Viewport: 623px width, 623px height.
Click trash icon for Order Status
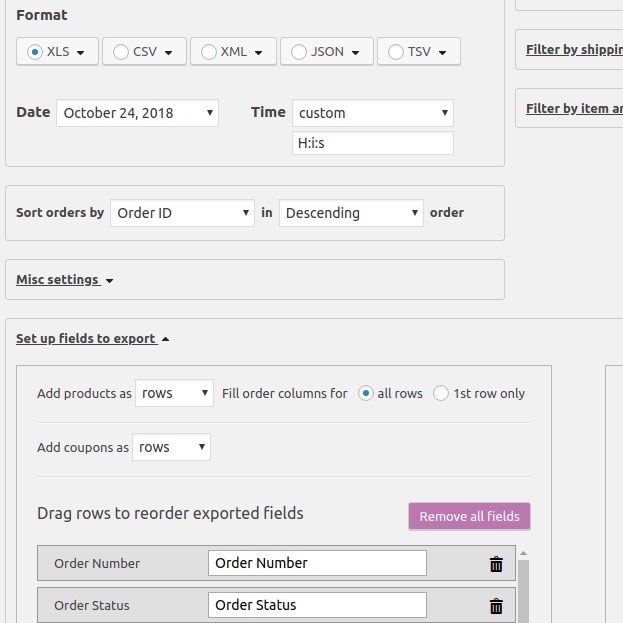click(496, 606)
